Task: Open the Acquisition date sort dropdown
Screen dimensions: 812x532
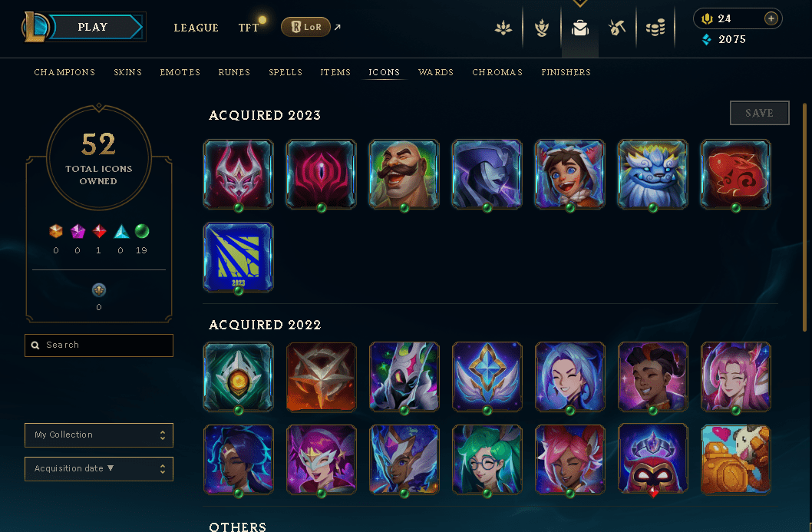Action: [99, 469]
